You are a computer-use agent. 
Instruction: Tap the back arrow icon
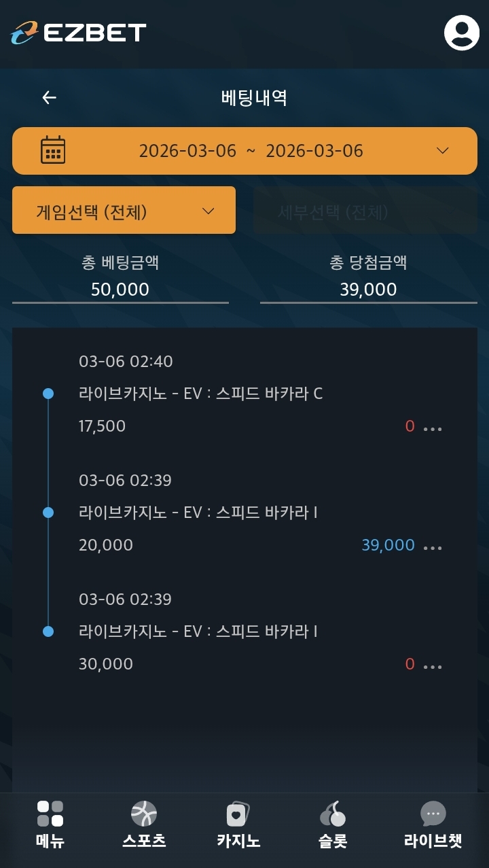point(49,98)
